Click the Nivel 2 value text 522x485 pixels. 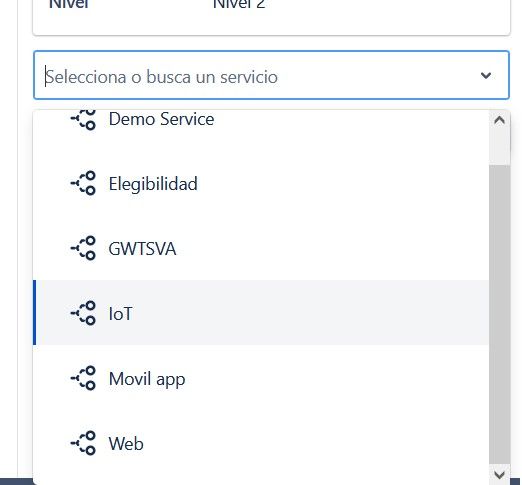[239, 4]
